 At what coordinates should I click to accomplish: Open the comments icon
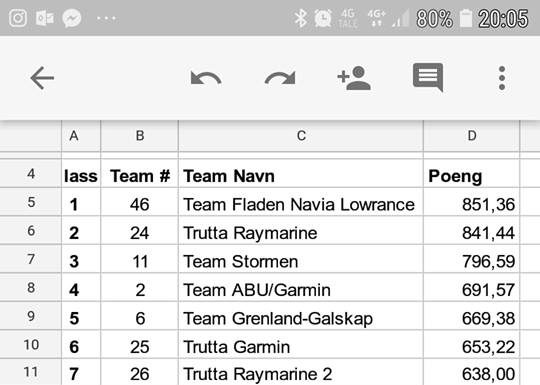(428, 77)
